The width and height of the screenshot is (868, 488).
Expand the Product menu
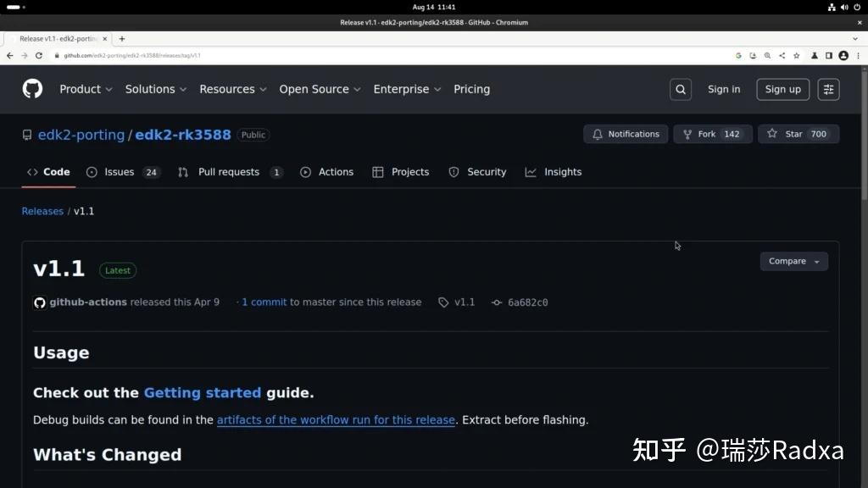[x=86, y=89]
